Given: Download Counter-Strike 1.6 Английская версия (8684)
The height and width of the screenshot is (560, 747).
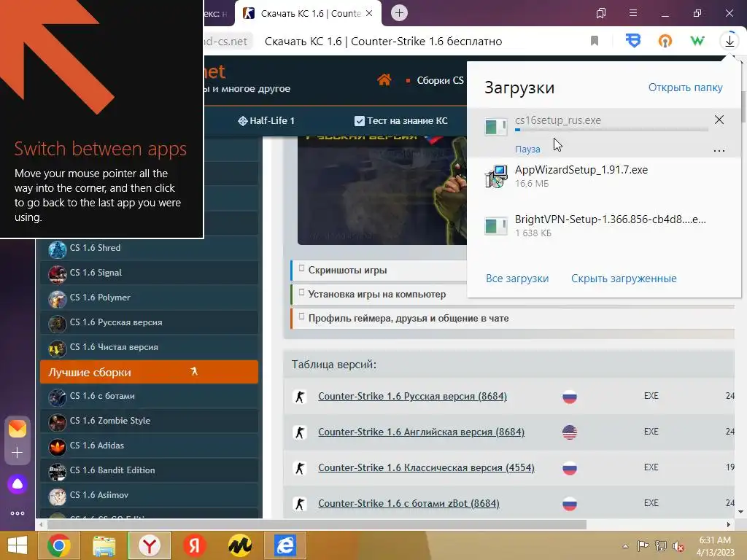Looking at the screenshot, I should click(421, 432).
